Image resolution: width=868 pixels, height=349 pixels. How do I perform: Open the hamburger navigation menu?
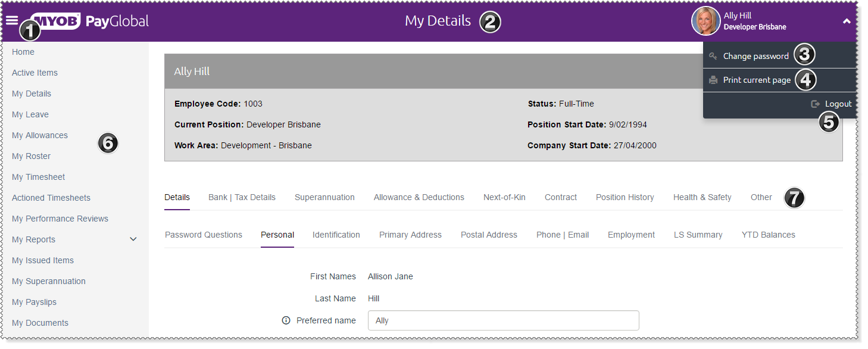[x=11, y=20]
